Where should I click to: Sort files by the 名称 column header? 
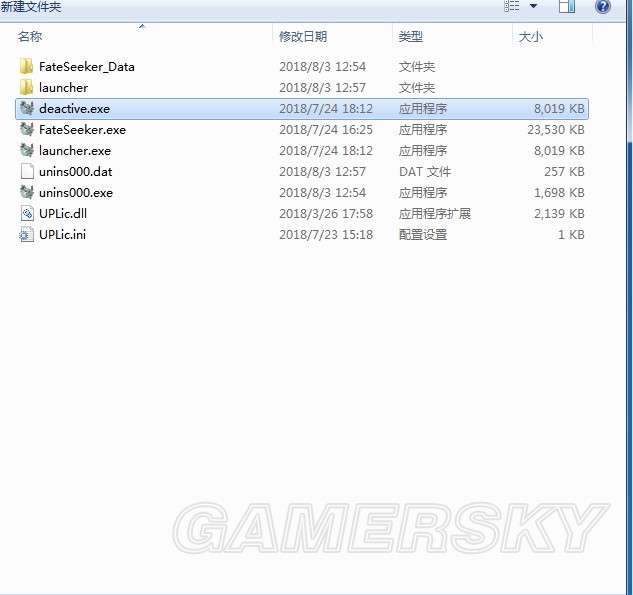30,37
